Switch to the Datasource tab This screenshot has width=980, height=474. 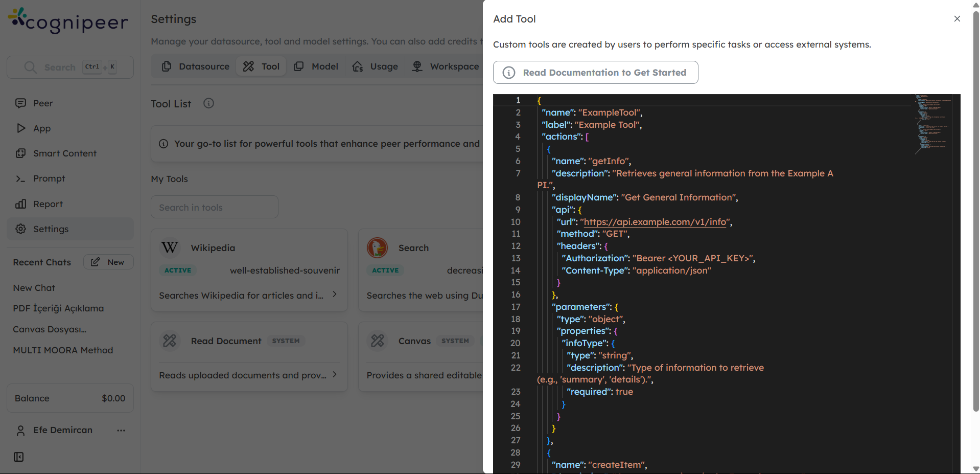coord(196,66)
